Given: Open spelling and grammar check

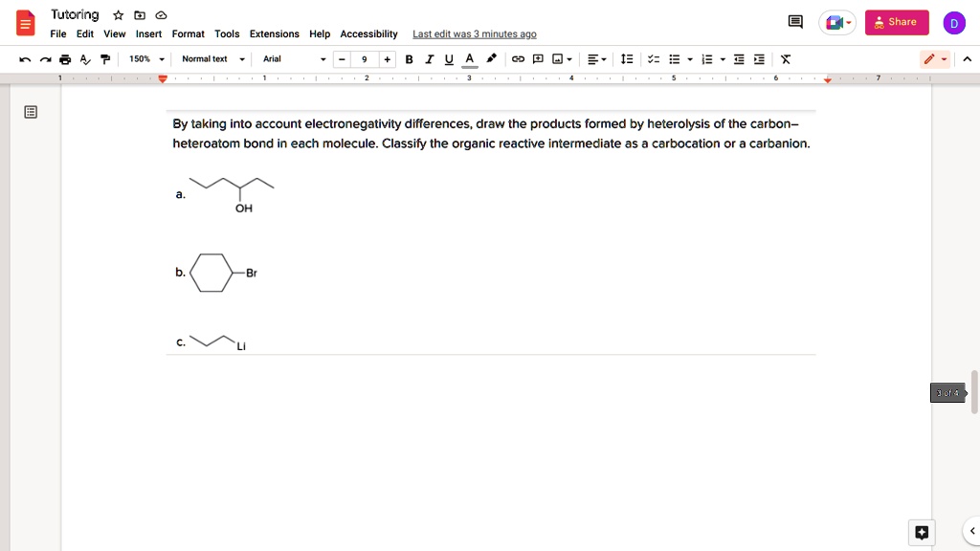Looking at the screenshot, I should (x=85, y=58).
